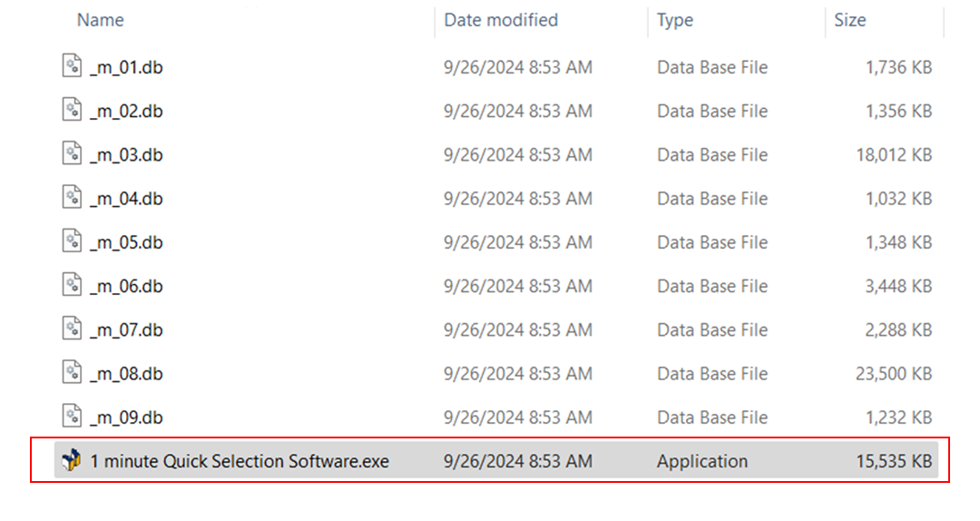This screenshot has height=521, width=980.
Task: Sort files by Size column
Action: pyautogui.click(x=849, y=20)
